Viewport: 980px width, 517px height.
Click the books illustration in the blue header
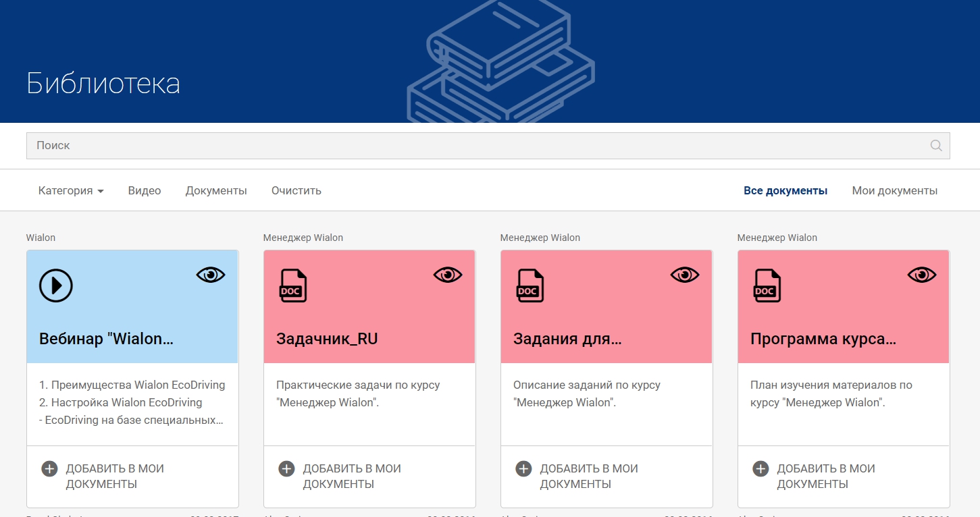coord(501,61)
